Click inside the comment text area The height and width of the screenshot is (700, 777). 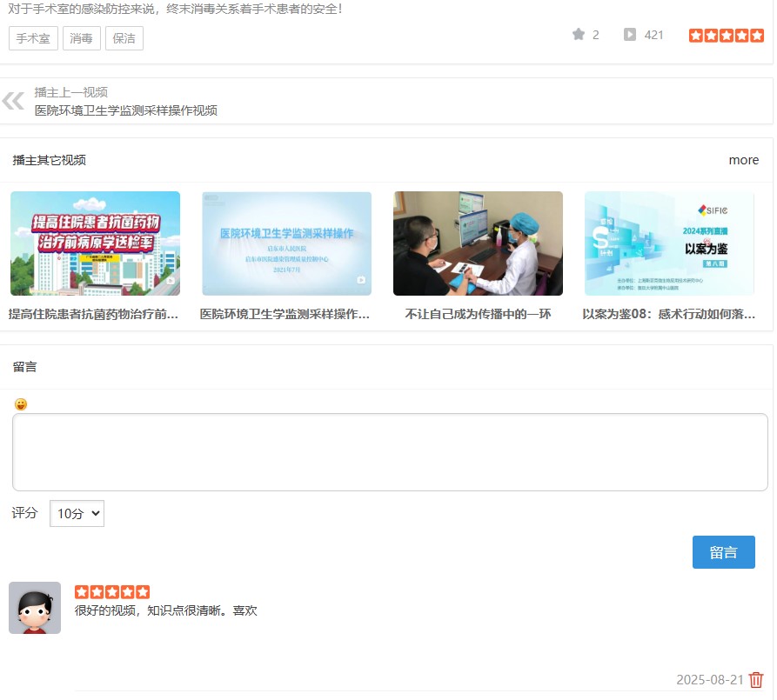coord(389,450)
